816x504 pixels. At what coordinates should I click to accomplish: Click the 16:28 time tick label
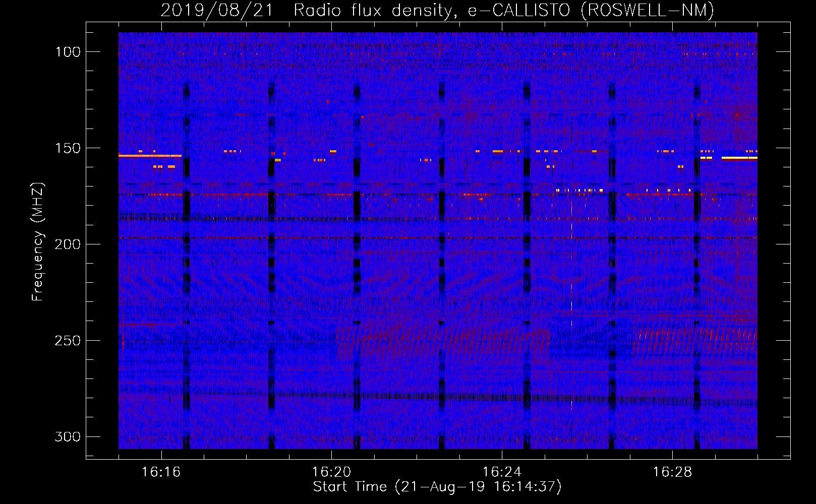(672, 472)
